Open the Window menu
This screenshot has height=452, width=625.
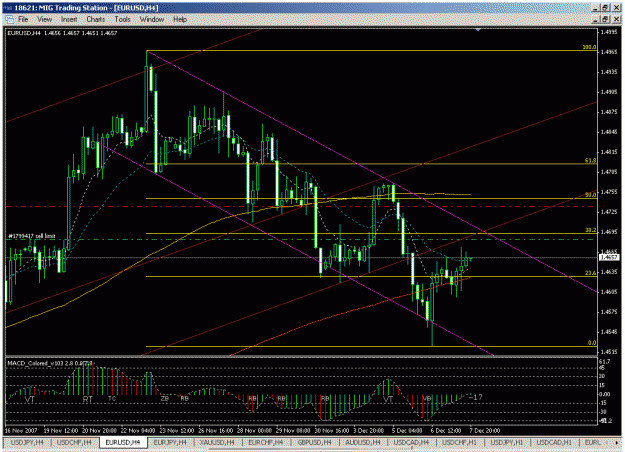point(151,19)
